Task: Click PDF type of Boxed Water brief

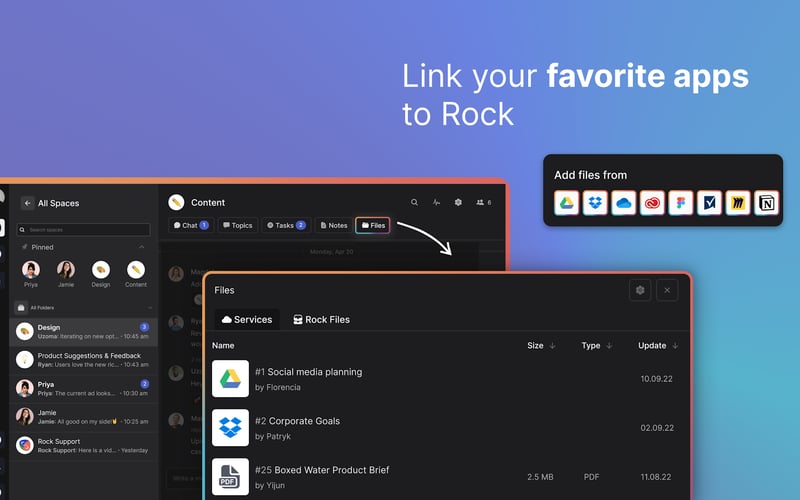Action: coord(591,477)
